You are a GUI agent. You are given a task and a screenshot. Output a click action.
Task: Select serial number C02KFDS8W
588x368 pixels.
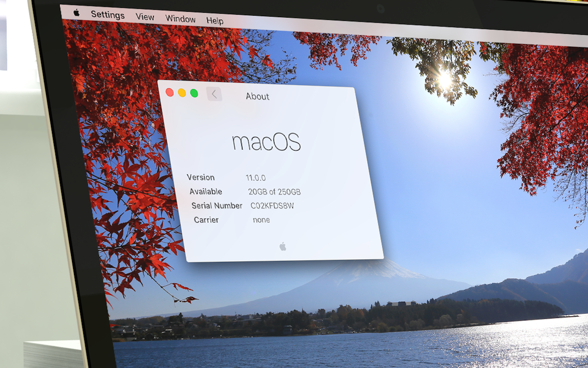[x=272, y=206]
